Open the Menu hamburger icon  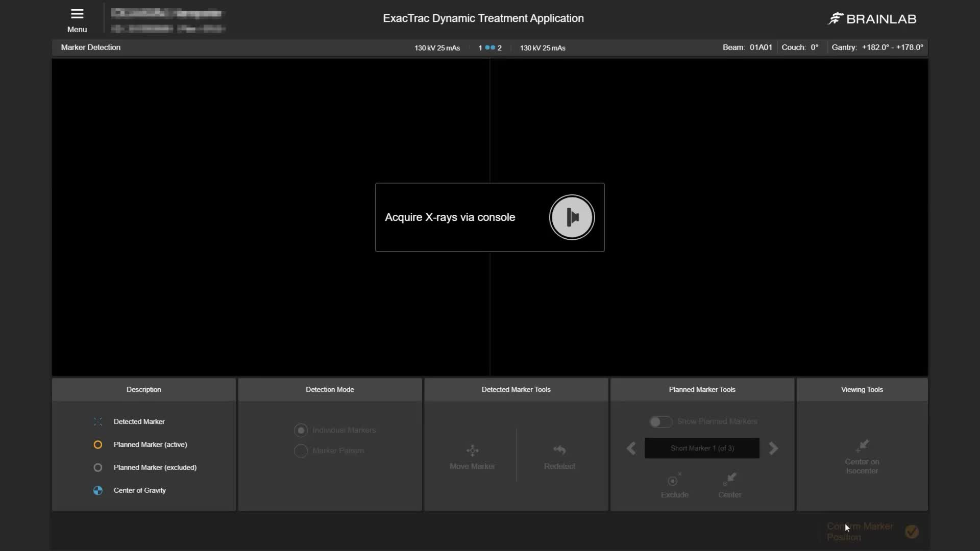(77, 14)
